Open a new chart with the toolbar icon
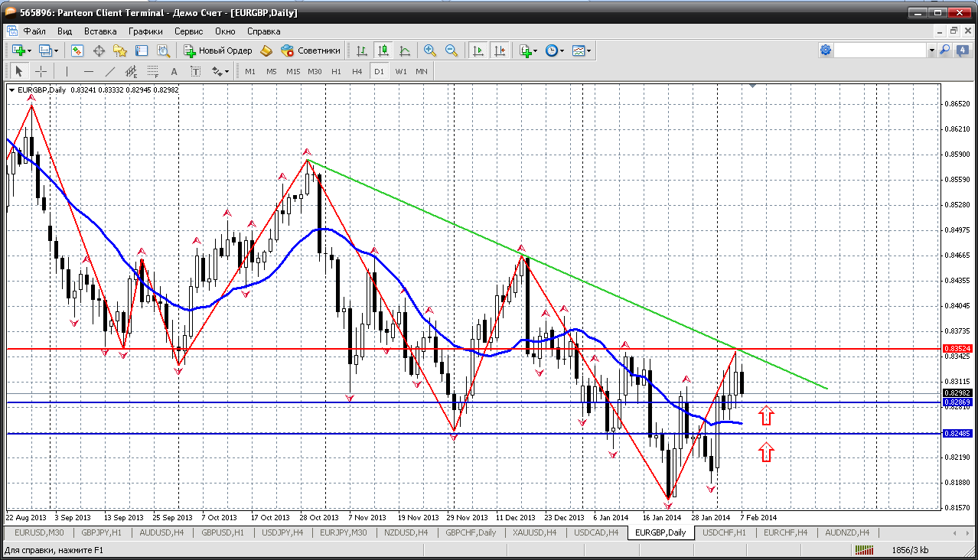978x560 pixels. pos(18,50)
